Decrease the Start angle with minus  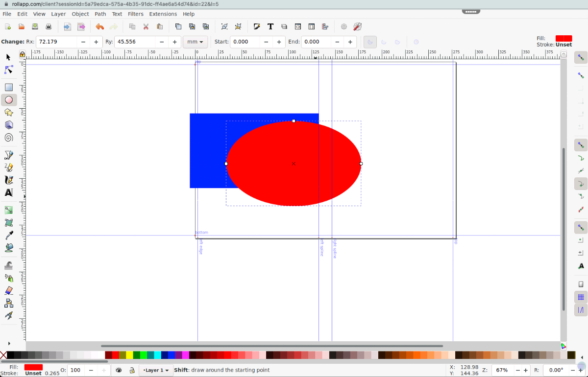(x=266, y=42)
